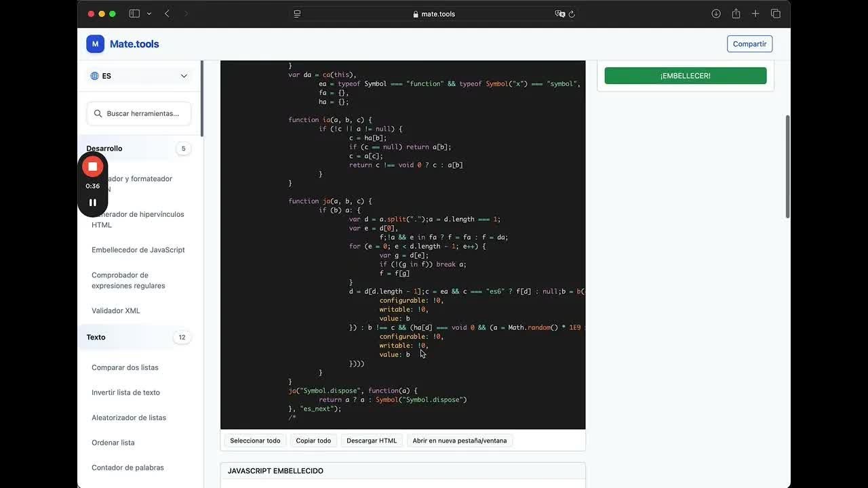Click the JAVASCRIPT EMBELLECIDO panel header
This screenshot has width=868, height=488.
(x=403, y=471)
